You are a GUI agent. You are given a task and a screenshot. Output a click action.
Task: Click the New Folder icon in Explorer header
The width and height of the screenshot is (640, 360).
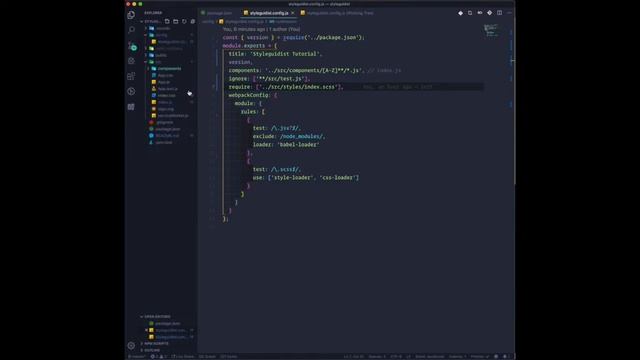tap(176, 21)
